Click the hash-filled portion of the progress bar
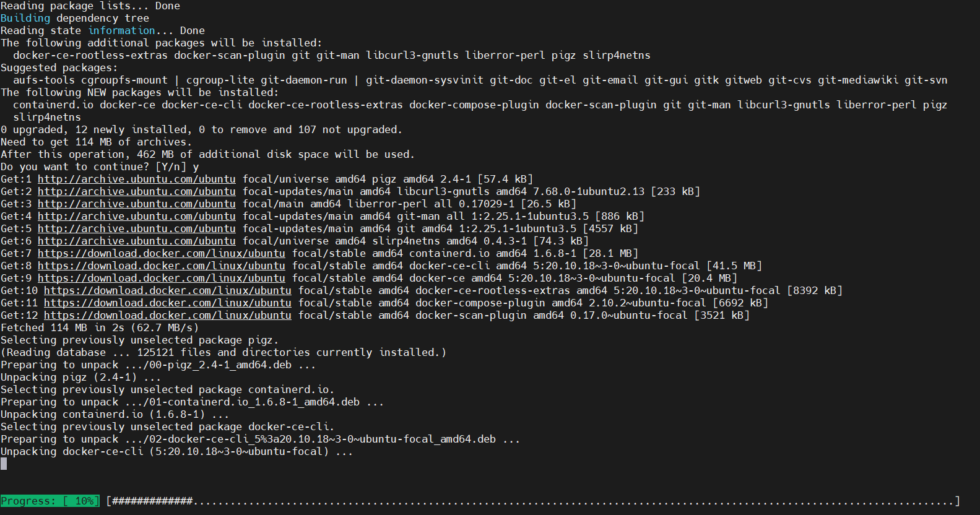 [152, 501]
